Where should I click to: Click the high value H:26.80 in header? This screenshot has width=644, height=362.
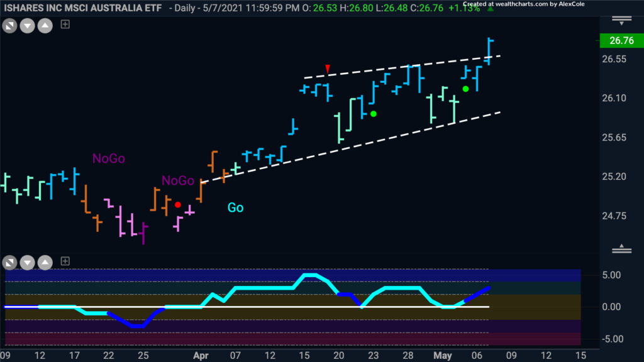coord(357,8)
